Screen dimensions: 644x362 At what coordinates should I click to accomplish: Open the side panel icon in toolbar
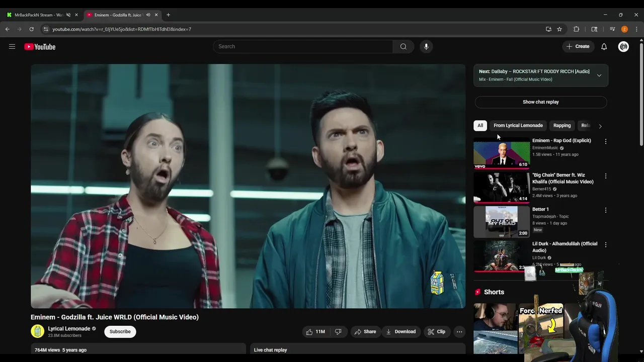[x=594, y=29]
